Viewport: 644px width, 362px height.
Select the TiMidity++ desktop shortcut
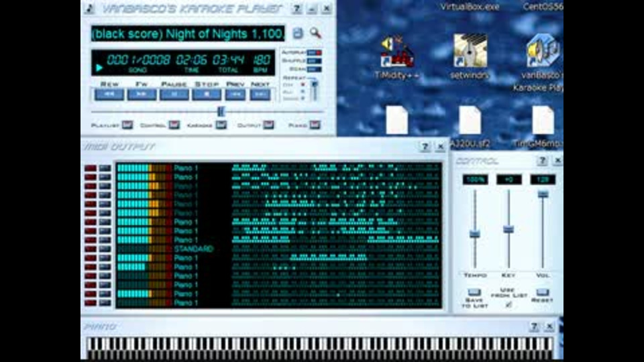tap(396, 57)
